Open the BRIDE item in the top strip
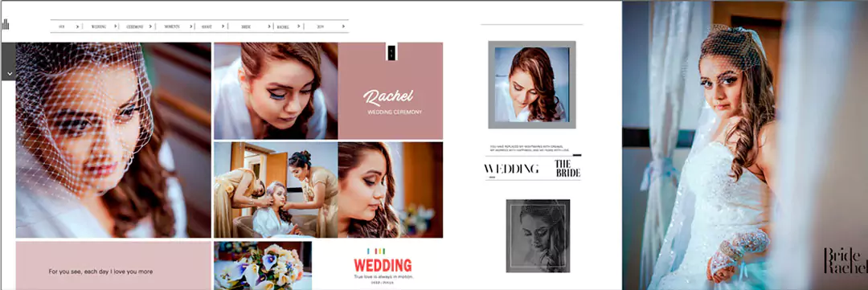Screen dimensions: 868x290 point(247,26)
